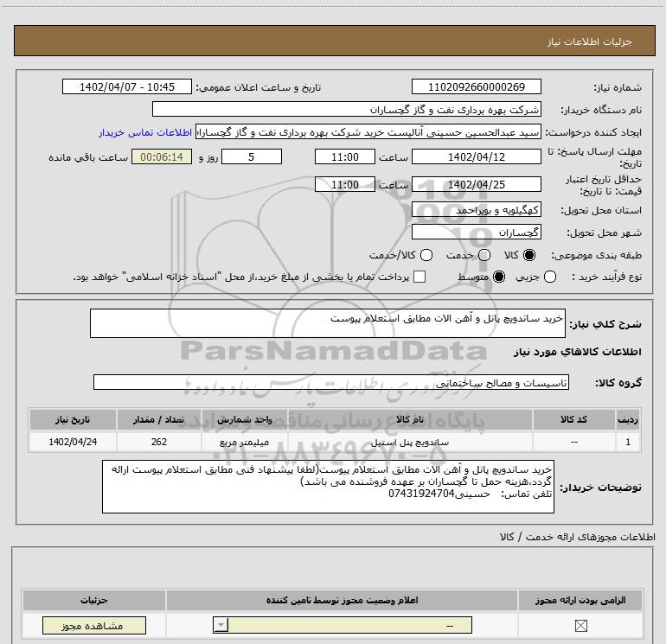Click the کد کالا column header

(573, 419)
